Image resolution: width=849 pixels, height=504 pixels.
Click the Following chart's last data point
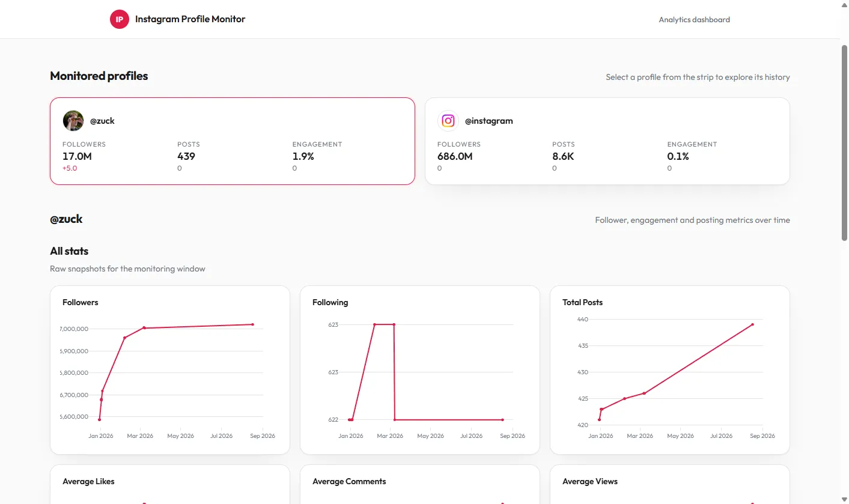click(502, 420)
